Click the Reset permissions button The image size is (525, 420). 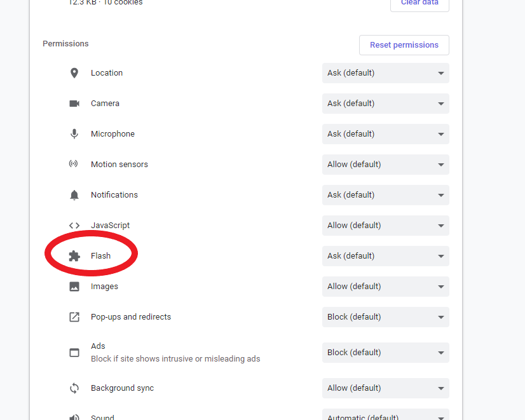click(404, 45)
